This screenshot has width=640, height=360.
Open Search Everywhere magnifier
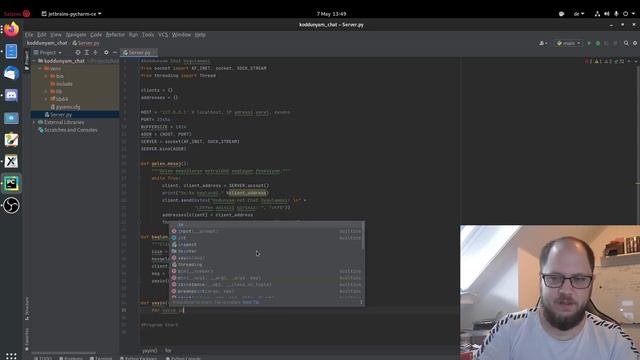click(626, 43)
